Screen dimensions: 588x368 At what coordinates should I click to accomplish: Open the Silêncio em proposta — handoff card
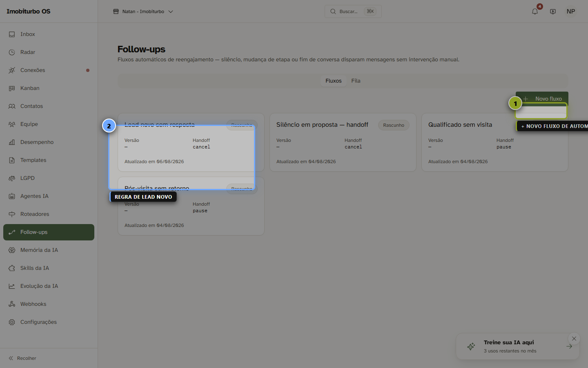click(x=343, y=142)
